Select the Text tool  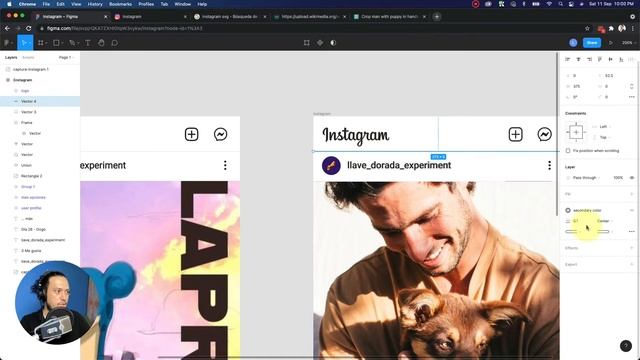coord(87,42)
